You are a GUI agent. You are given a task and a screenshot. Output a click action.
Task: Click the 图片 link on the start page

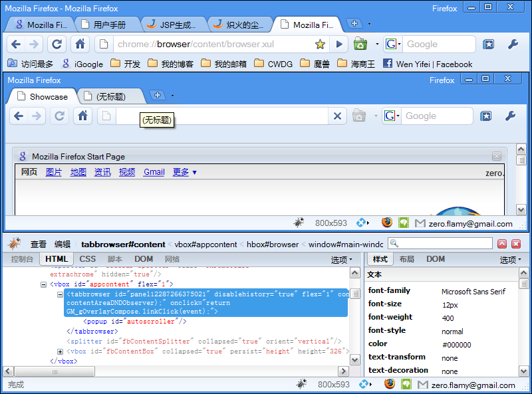[54, 172]
